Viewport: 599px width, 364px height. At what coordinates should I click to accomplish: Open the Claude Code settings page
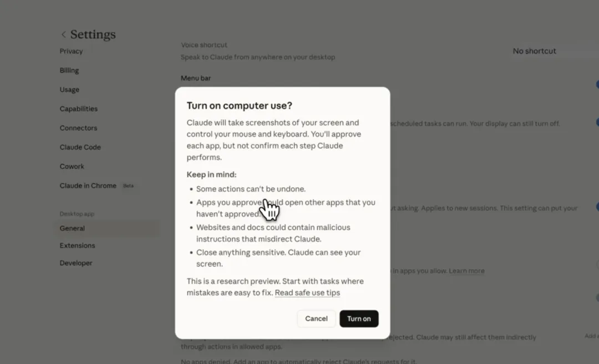pos(80,147)
